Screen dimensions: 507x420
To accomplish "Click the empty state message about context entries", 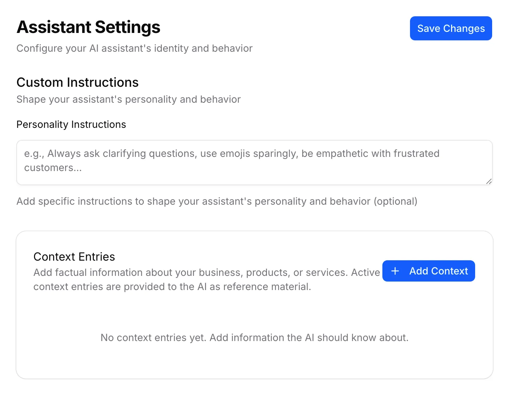I will tap(254, 337).
